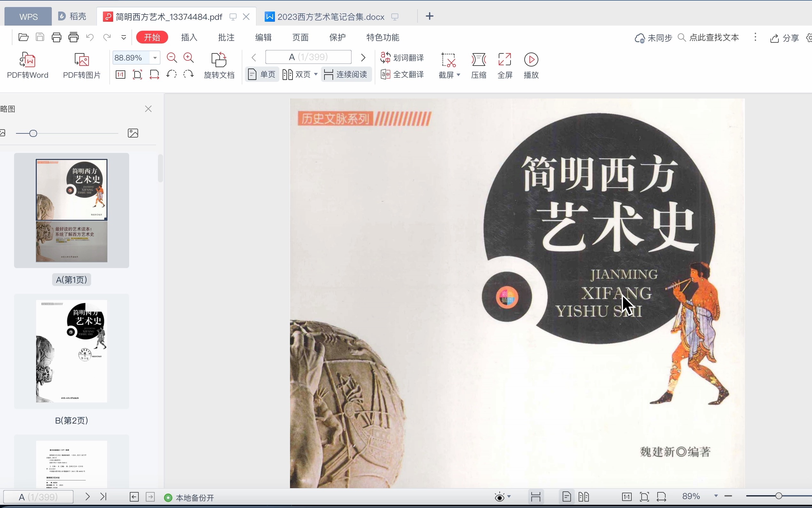Click the 分享 share button
This screenshot has width=812, height=508.
785,38
